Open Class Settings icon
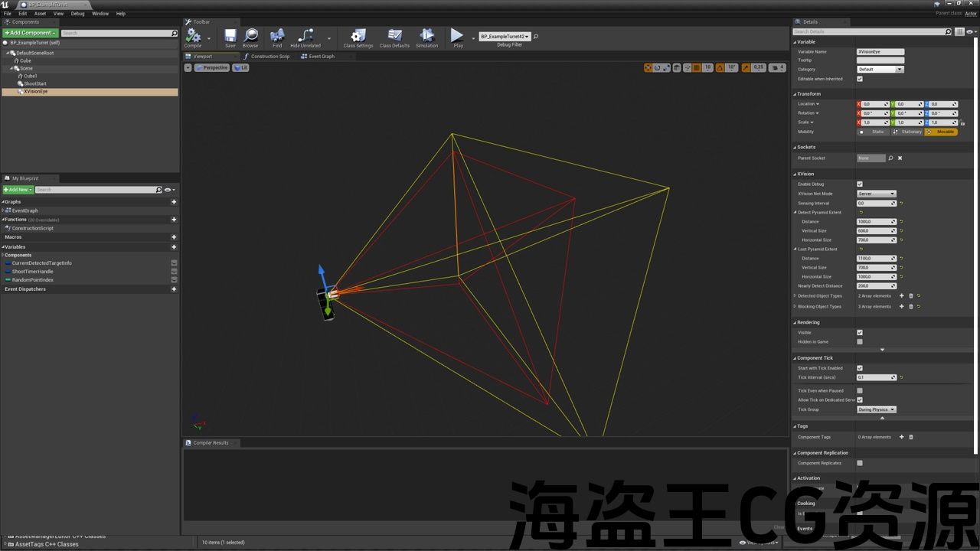 pos(358,36)
